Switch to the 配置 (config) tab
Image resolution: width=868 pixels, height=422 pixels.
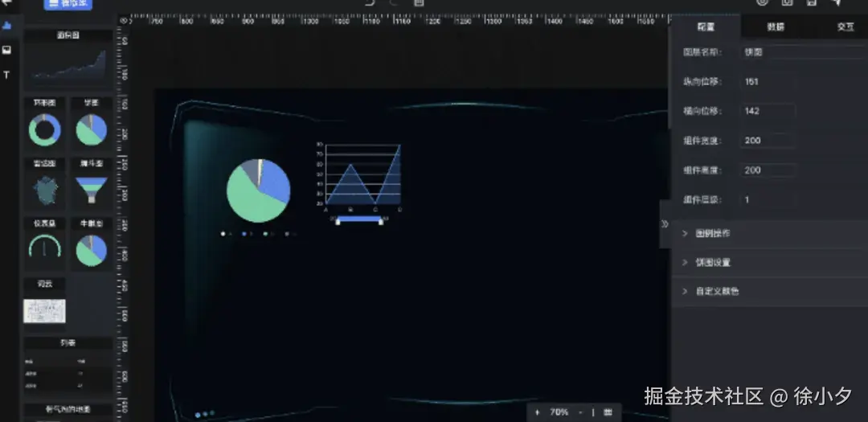tap(706, 27)
